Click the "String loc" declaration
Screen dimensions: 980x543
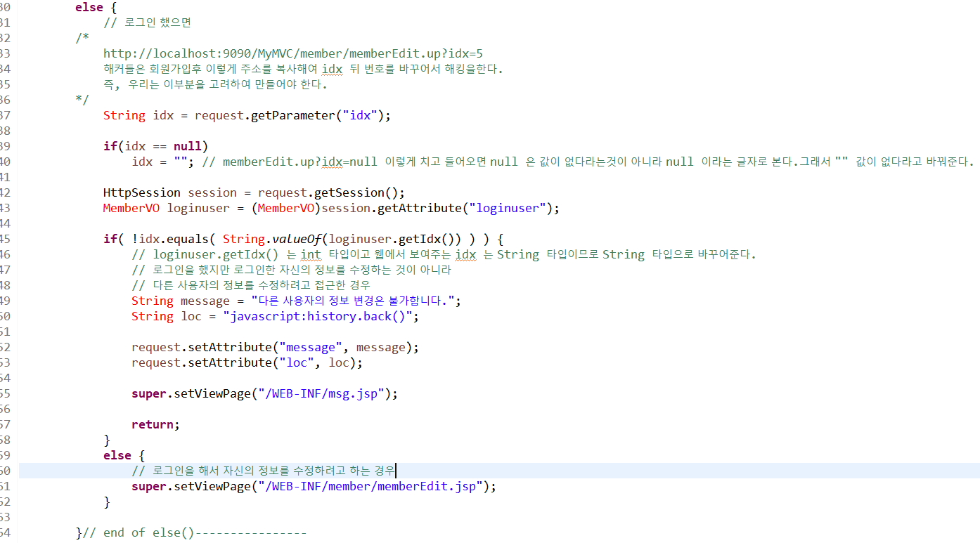166,316
